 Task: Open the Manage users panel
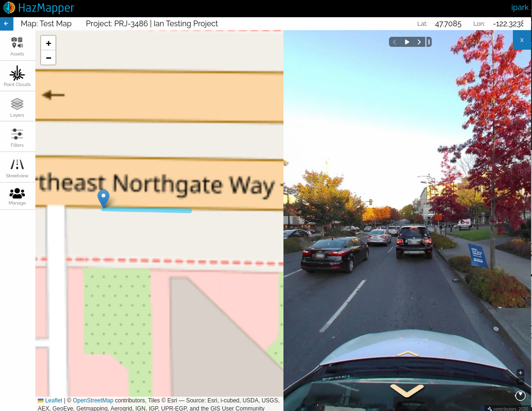[17, 196]
